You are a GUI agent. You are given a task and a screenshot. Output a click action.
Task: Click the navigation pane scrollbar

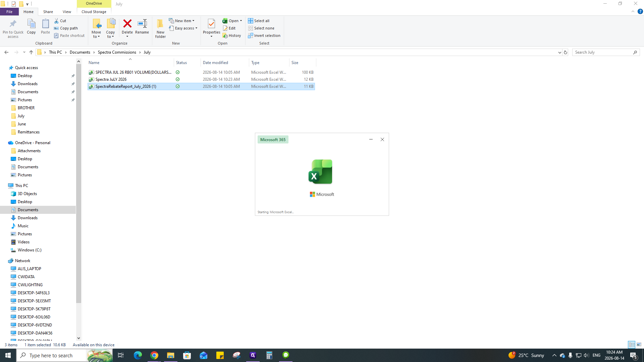78,184
